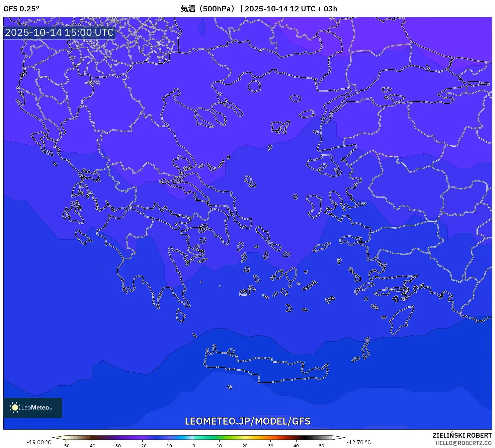Image resolution: width=495 pixels, height=448 pixels.
Task: Click the GFS 0.25° model label
Action: [21, 9]
